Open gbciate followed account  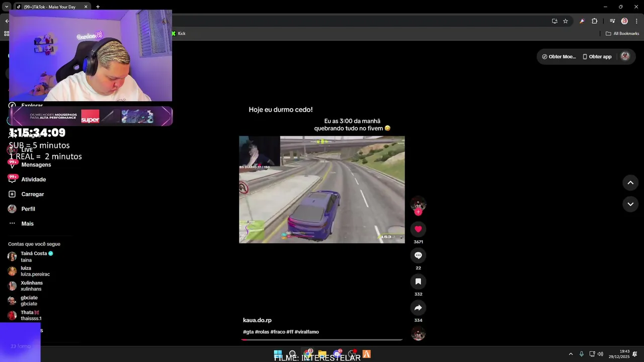point(29,301)
